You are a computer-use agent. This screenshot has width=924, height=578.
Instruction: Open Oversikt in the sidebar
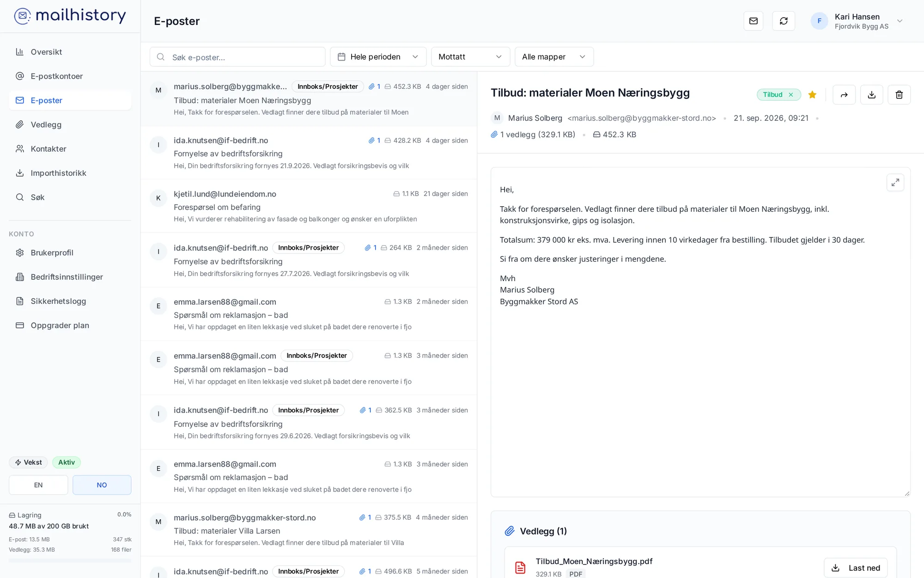click(70, 52)
